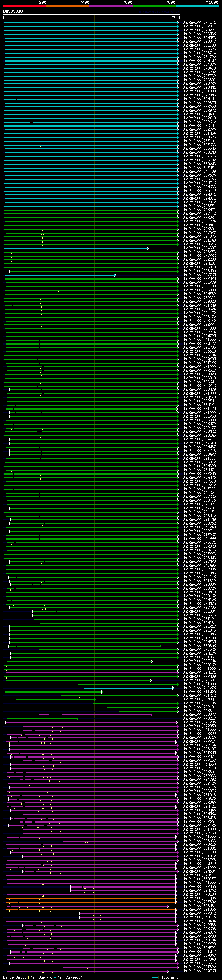This screenshot has width=222, height=980.
Task: Open hit UniRef100_P37064
Action: coord(199,821)
